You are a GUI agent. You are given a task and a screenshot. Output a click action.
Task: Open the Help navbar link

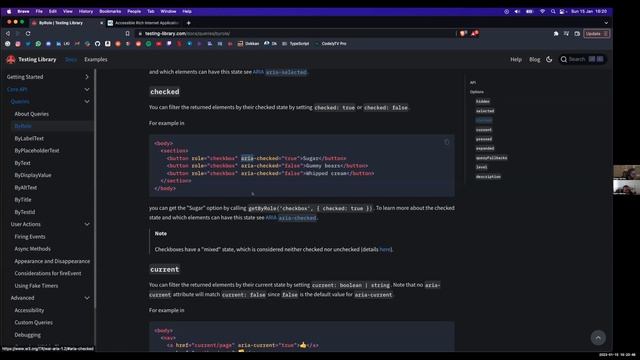[x=516, y=60]
